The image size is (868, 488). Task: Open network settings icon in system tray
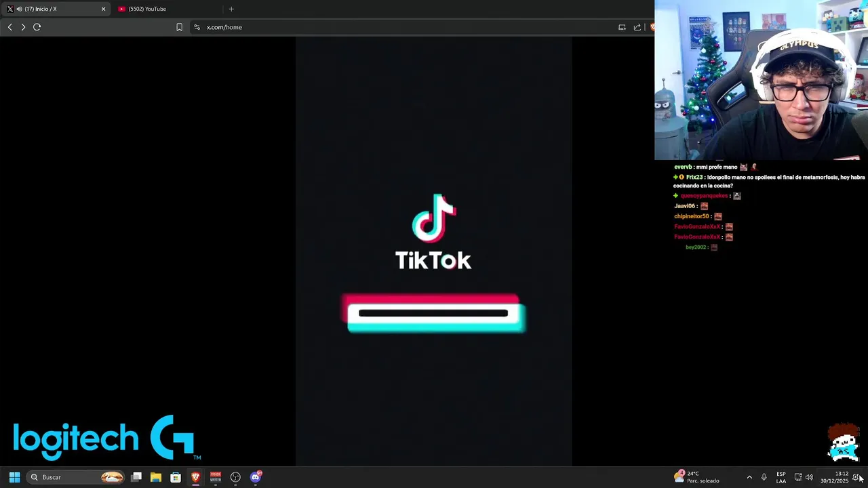point(798,477)
